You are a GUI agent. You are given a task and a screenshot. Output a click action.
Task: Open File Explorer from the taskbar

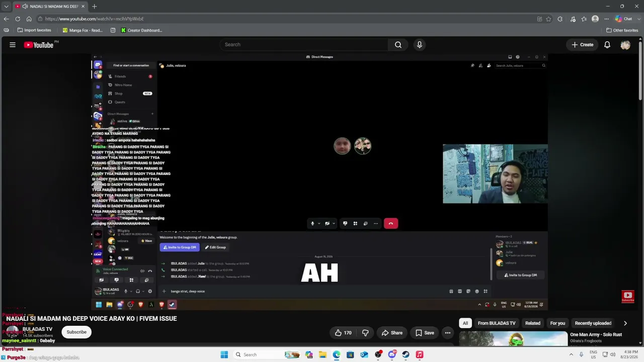[323, 355]
